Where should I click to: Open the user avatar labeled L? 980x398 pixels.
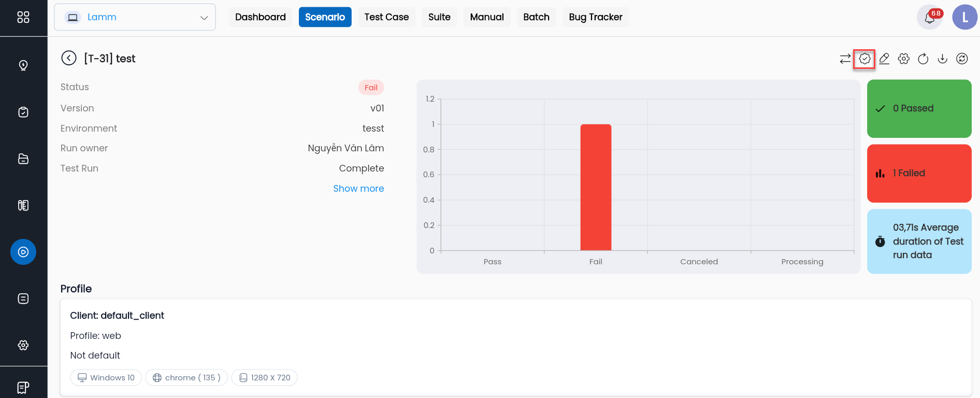(964, 17)
